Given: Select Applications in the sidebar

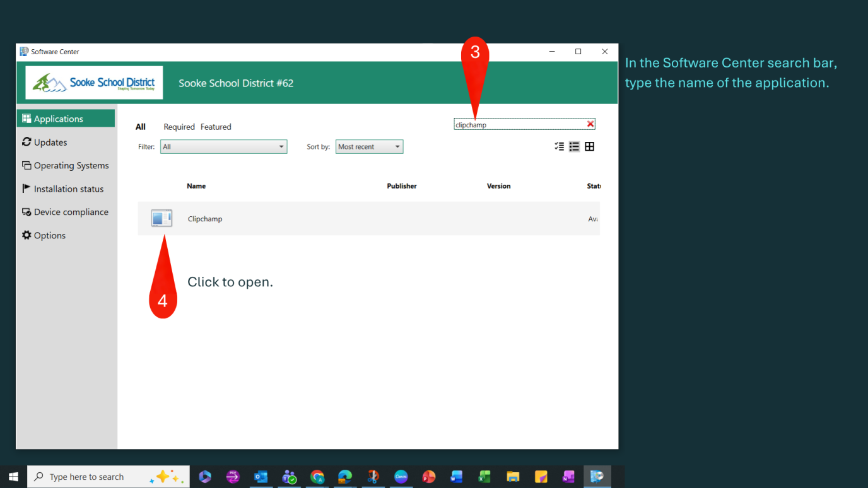Looking at the screenshot, I should pos(58,119).
